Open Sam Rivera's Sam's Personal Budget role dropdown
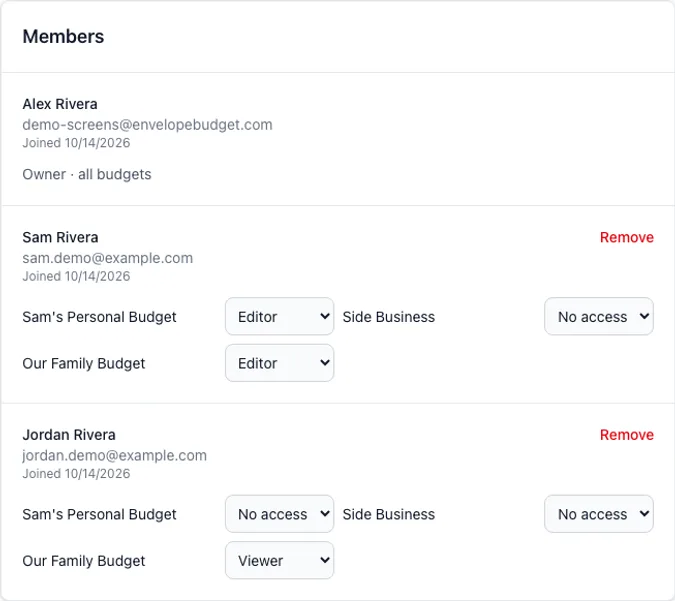675x601 pixels. point(279,316)
